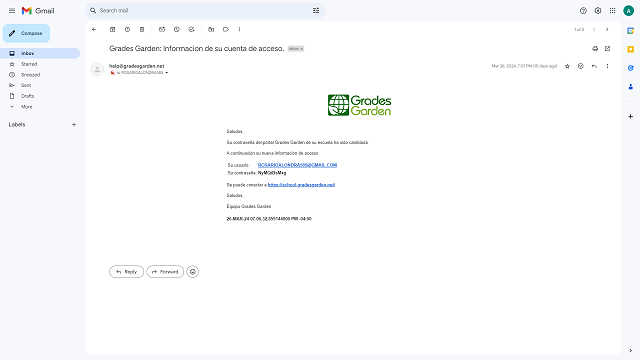Reply using the header arrow icon

pyautogui.click(x=594, y=66)
